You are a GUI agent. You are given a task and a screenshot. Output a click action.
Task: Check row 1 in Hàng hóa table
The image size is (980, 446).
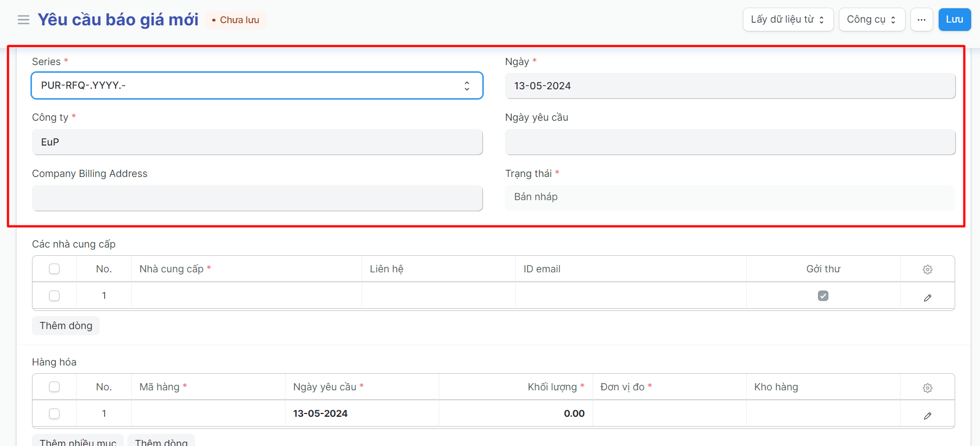pyautogui.click(x=54, y=414)
